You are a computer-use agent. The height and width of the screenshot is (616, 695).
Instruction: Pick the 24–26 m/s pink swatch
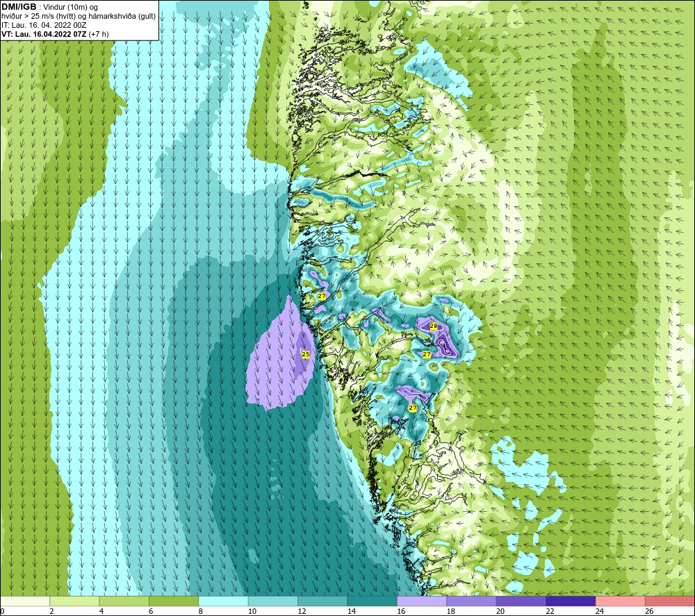tap(621, 601)
